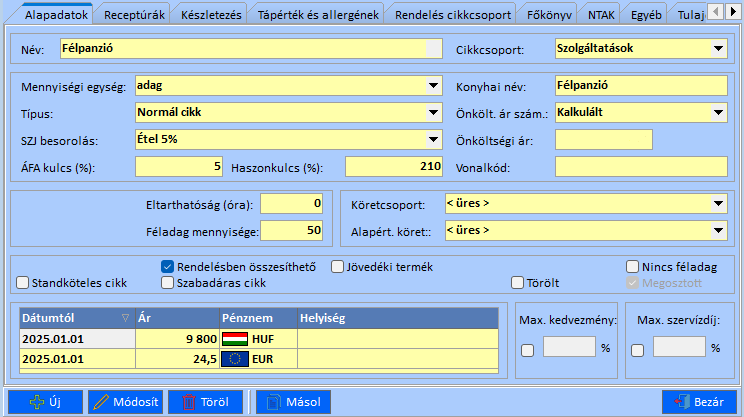Click the EU flag icon in the EUR row
Image resolution: width=744 pixels, height=417 pixels.
(235, 359)
